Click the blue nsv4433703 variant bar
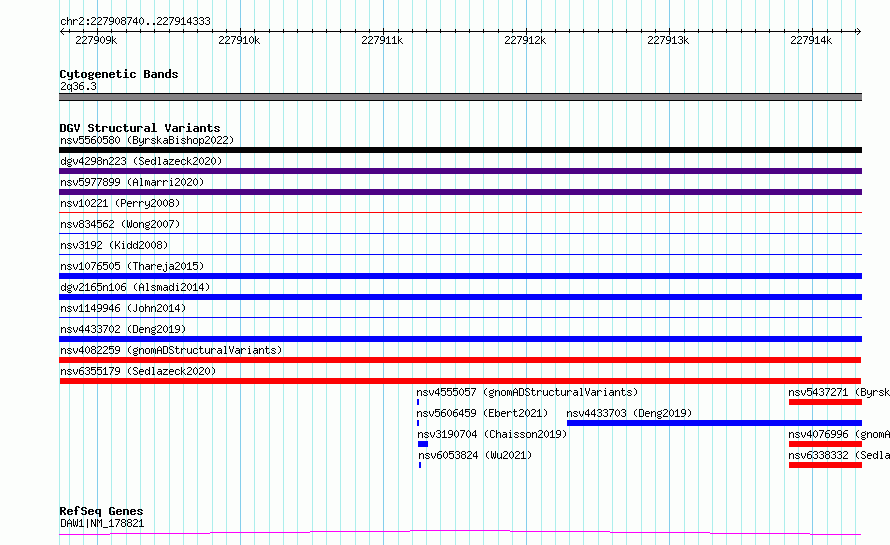This screenshot has width=890, height=545. point(714,423)
